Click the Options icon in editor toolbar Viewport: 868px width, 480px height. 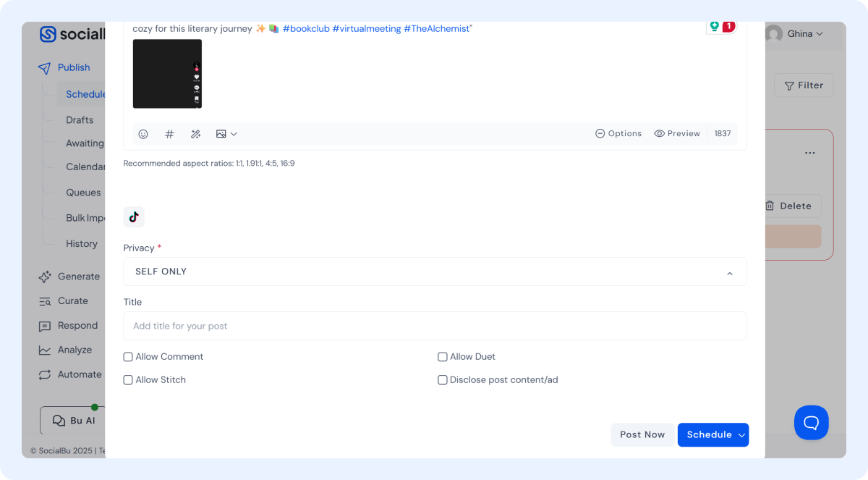pos(600,134)
